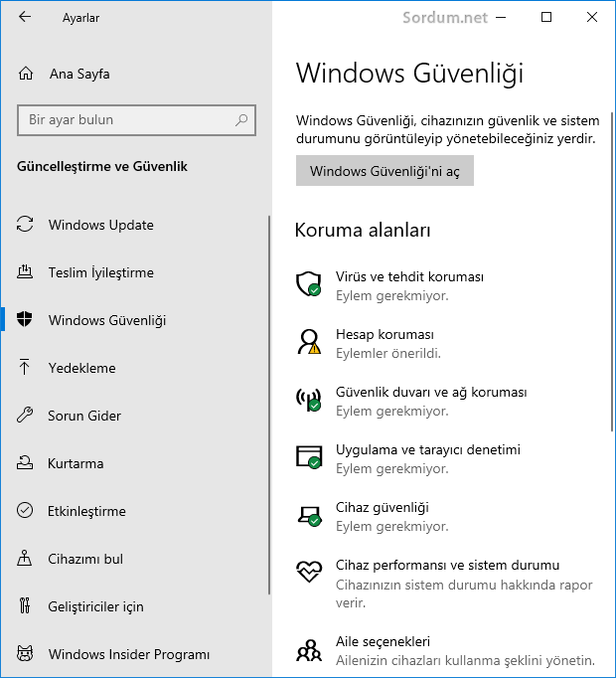
Task: Click the Virüs ve tehdit koruması shield icon
Action: pyautogui.click(x=309, y=284)
